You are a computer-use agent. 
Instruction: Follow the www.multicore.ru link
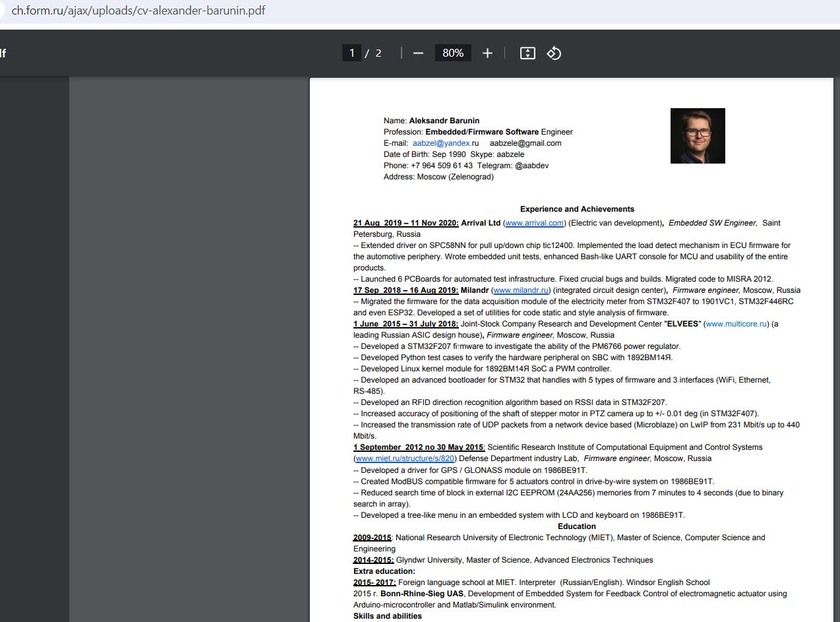tap(736, 324)
